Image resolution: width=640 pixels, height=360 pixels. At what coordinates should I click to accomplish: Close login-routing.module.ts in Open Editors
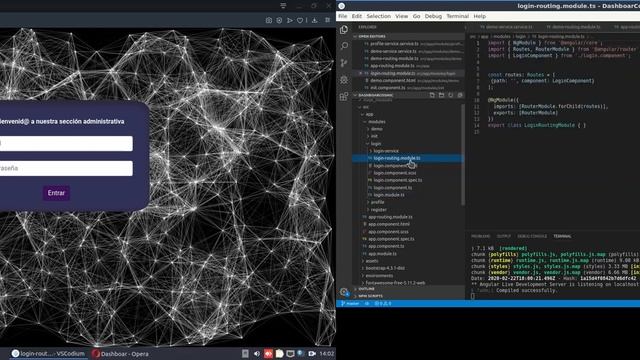pos(360,73)
